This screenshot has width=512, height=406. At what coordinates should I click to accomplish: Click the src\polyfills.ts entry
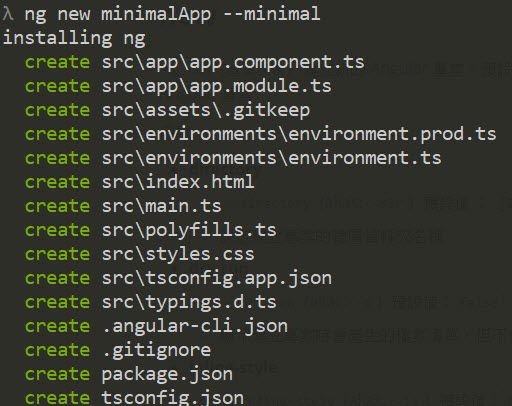click(x=189, y=230)
